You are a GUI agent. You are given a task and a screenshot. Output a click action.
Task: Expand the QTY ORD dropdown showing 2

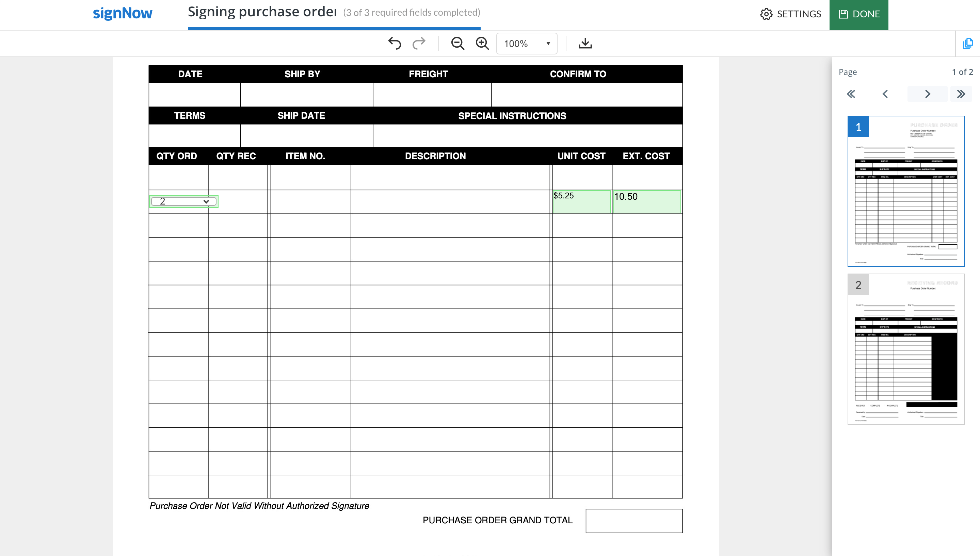coord(184,201)
